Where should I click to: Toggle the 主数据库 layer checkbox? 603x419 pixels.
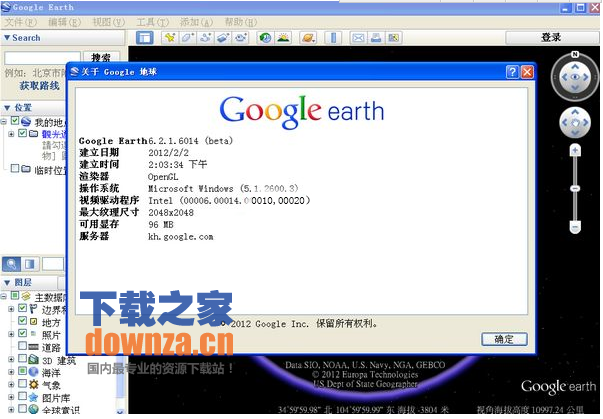click(15, 296)
